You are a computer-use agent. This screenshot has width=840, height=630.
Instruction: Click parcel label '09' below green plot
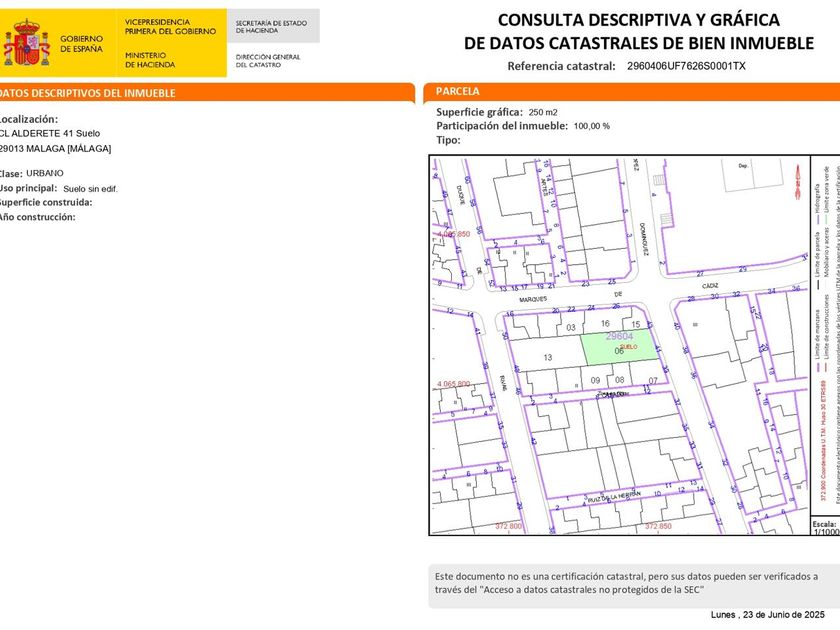[595, 380]
